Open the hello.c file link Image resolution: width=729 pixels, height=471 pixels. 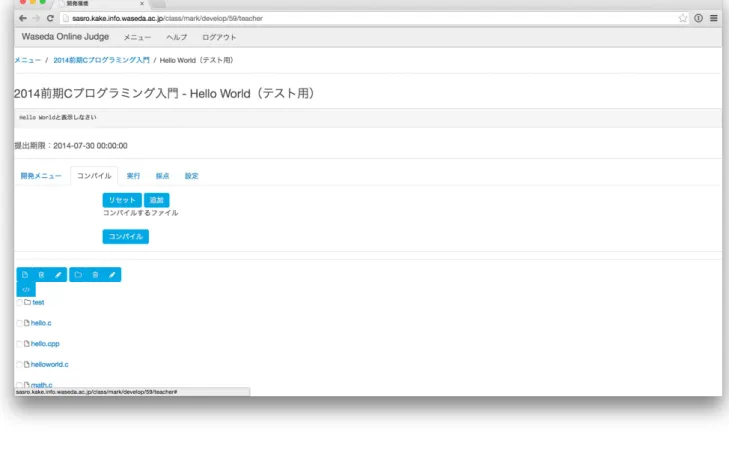click(41, 323)
